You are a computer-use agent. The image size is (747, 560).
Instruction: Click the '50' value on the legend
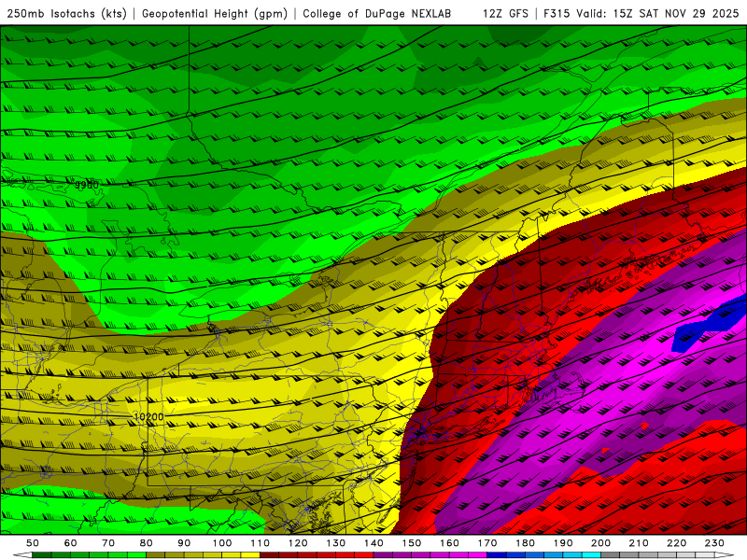click(x=33, y=543)
